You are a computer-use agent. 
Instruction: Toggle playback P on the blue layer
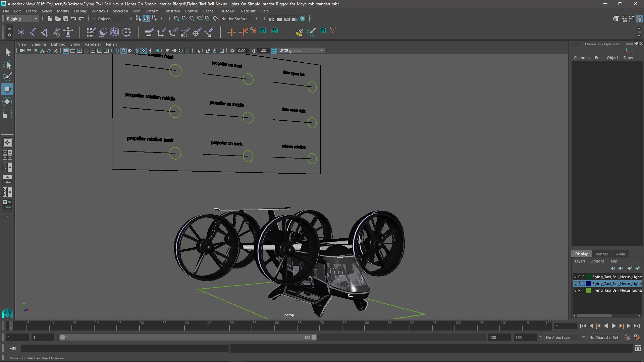tap(579, 284)
